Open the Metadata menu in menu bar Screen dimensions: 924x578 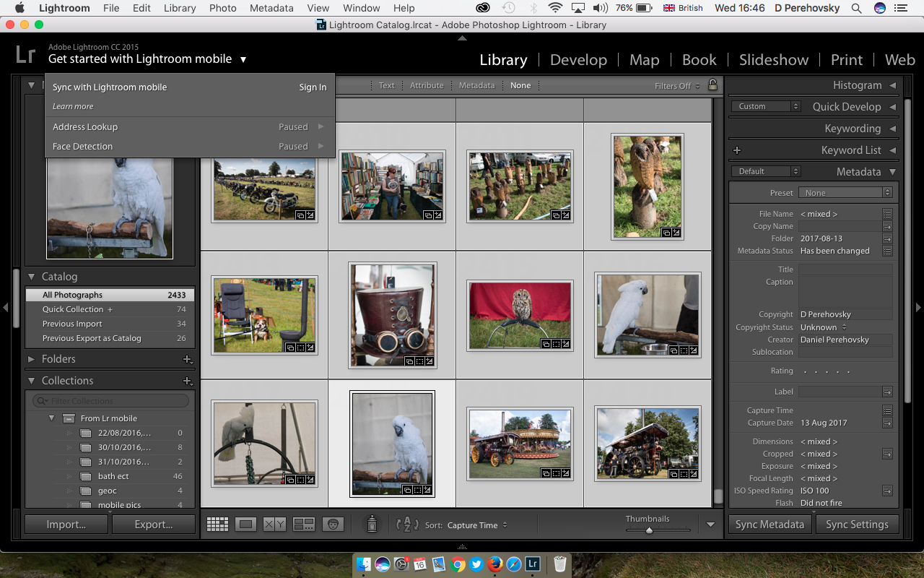pos(271,8)
